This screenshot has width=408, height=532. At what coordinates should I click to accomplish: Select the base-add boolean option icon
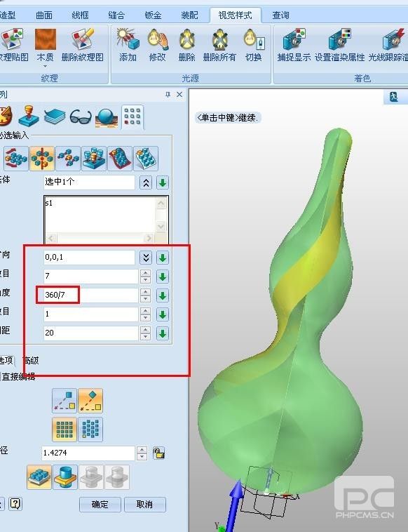pyautogui.click(x=39, y=477)
